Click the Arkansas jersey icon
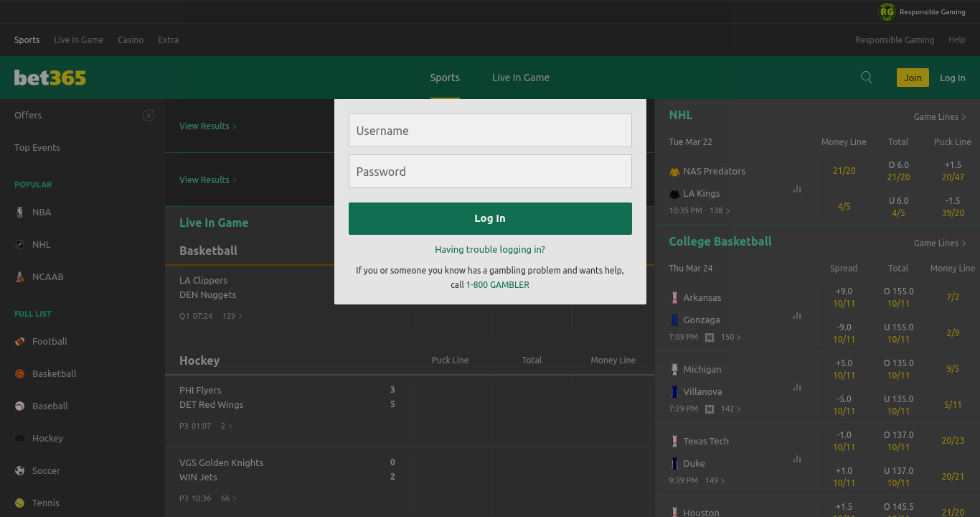Viewport: 980px width, 517px height. (674, 297)
